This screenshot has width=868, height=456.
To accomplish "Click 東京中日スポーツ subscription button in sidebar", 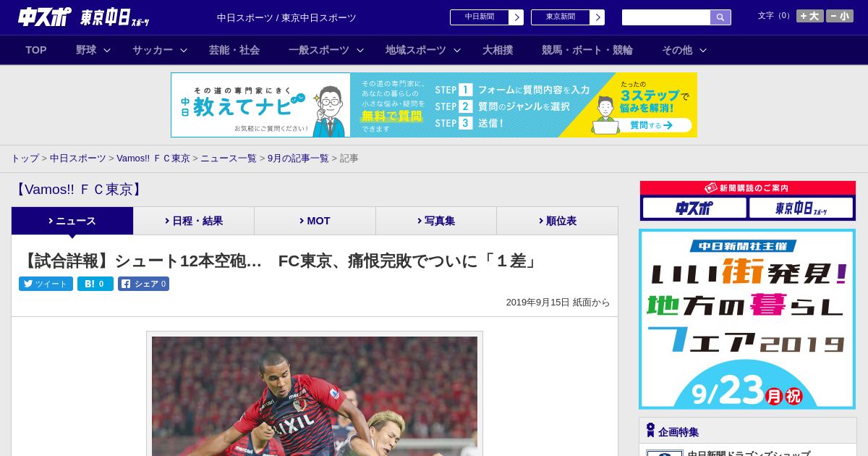I will pos(801,208).
